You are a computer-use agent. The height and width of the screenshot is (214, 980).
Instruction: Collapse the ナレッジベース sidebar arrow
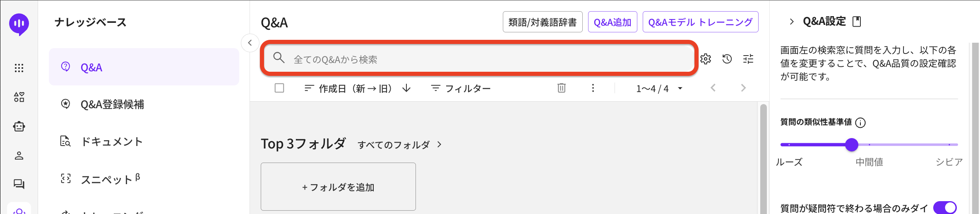250,43
